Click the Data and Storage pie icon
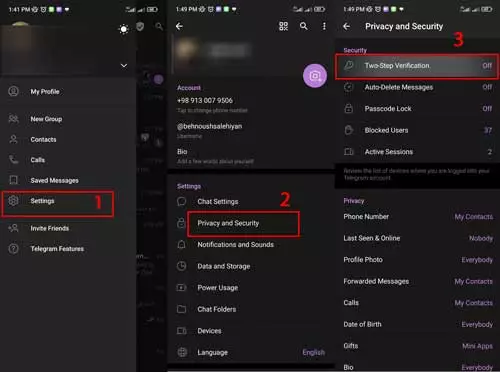This screenshot has width=500, height=372. tap(182, 266)
